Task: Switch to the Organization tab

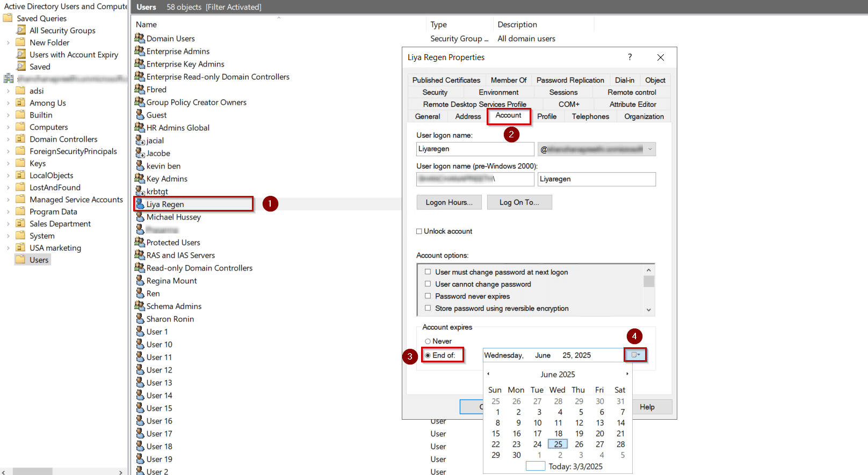Action: pos(644,116)
